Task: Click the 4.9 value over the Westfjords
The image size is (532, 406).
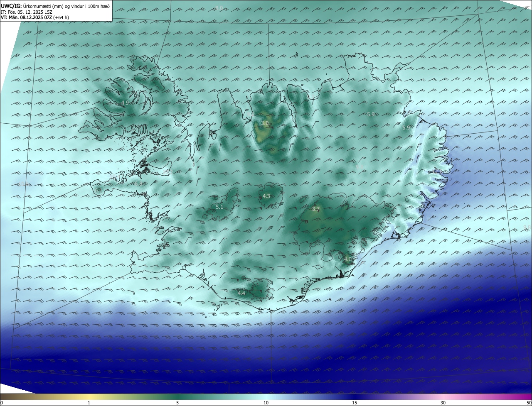Action: click(125, 103)
